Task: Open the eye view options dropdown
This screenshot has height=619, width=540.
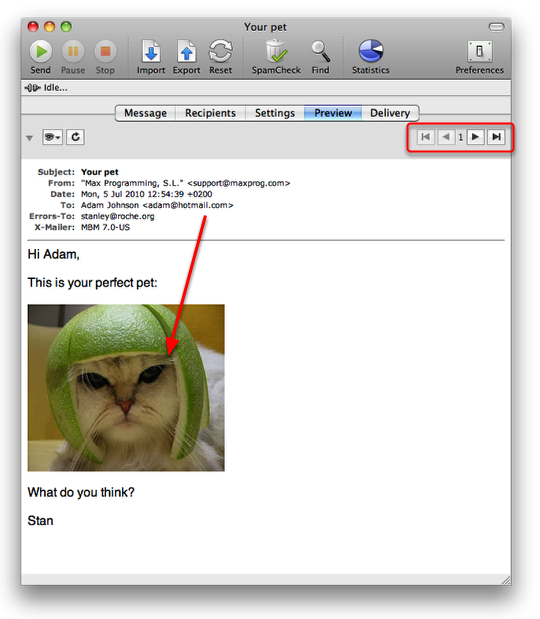Action: [52, 137]
